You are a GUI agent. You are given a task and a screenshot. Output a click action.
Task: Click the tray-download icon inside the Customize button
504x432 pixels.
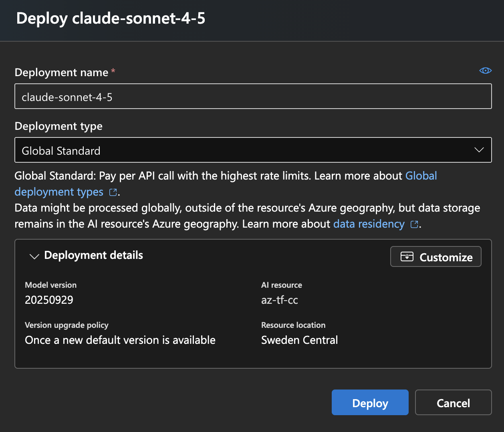[407, 256]
